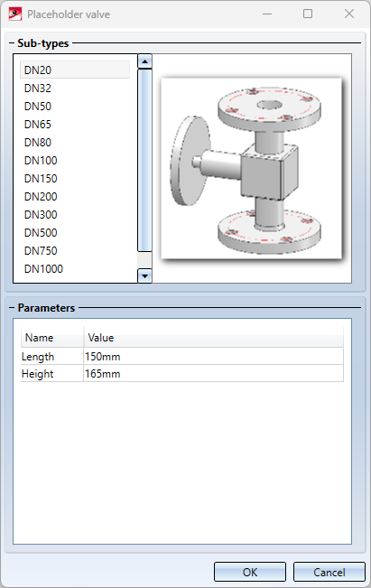Confirm with the OK button
This screenshot has width=371, height=588.
coord(250,572)
